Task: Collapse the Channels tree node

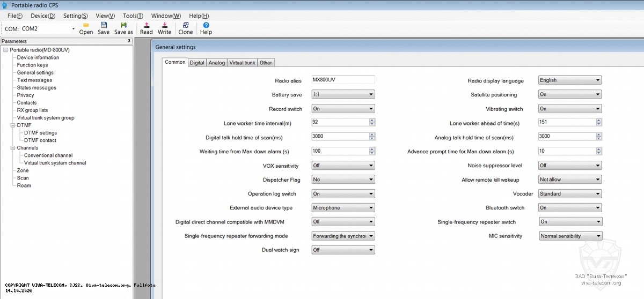Action: [12, 148]
